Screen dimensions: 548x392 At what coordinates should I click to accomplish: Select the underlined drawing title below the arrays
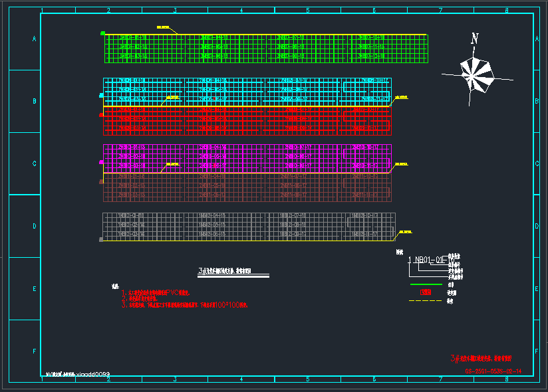pos(226,272)
